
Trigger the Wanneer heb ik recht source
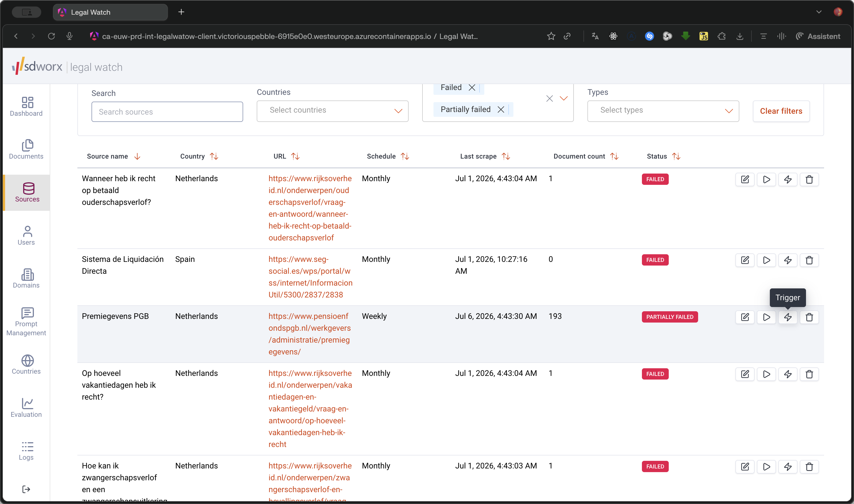coord(787,179)
